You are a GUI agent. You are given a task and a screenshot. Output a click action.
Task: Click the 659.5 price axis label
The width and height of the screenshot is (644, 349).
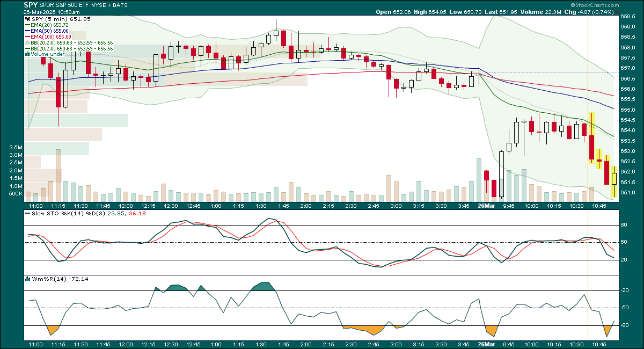(x=629, y=17)
